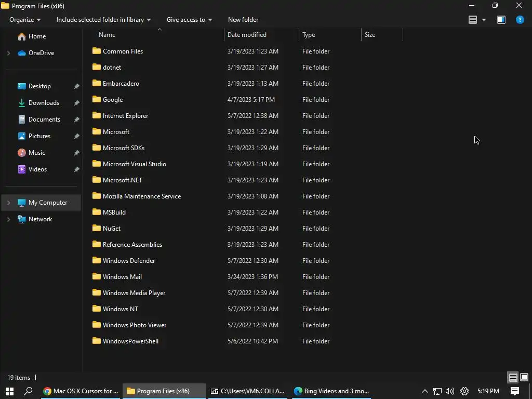Select the Windows Photo Viewer folder
Screen dimensions: 532x399
135,325
